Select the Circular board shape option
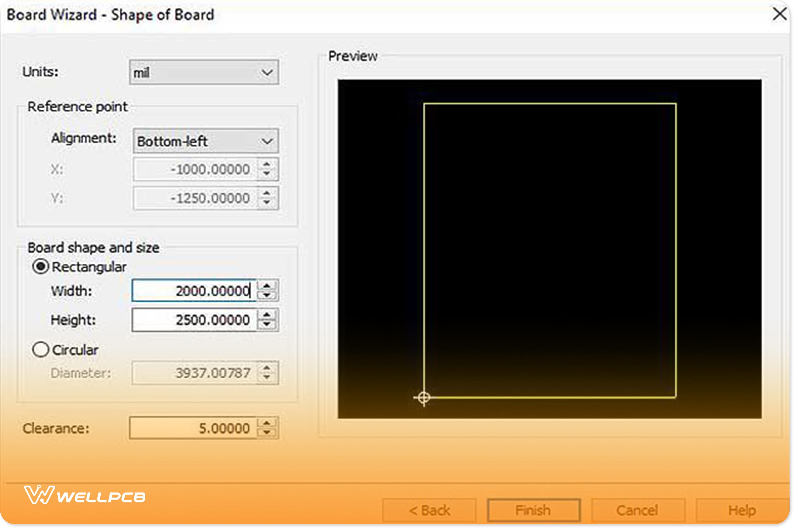This screenshot has width=798, height=532. (x=41, y=350)
